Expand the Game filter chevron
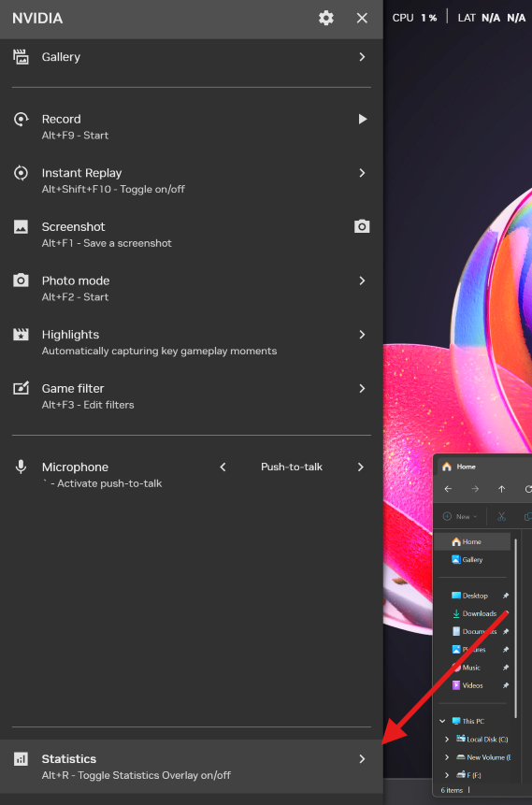 [362, 389]
